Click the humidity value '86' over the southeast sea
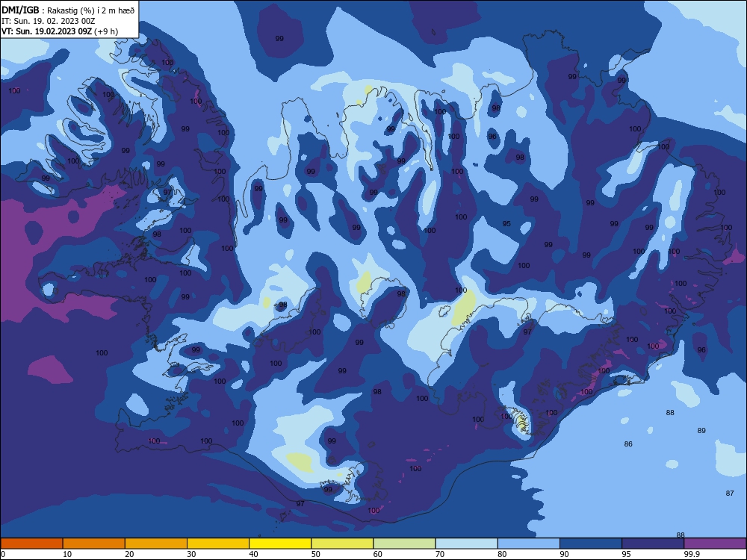Image resolution: width=747 pixels, height=560 pixels. click(x=628, y=444)
